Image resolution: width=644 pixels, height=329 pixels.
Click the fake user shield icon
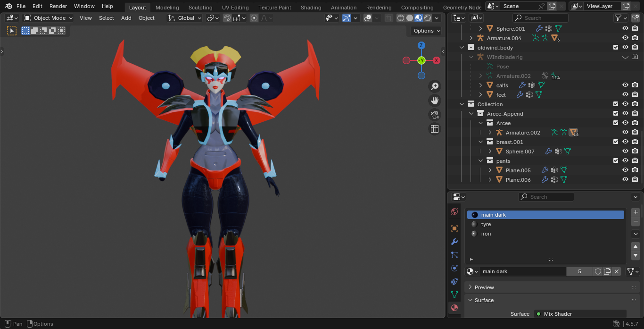598,271
